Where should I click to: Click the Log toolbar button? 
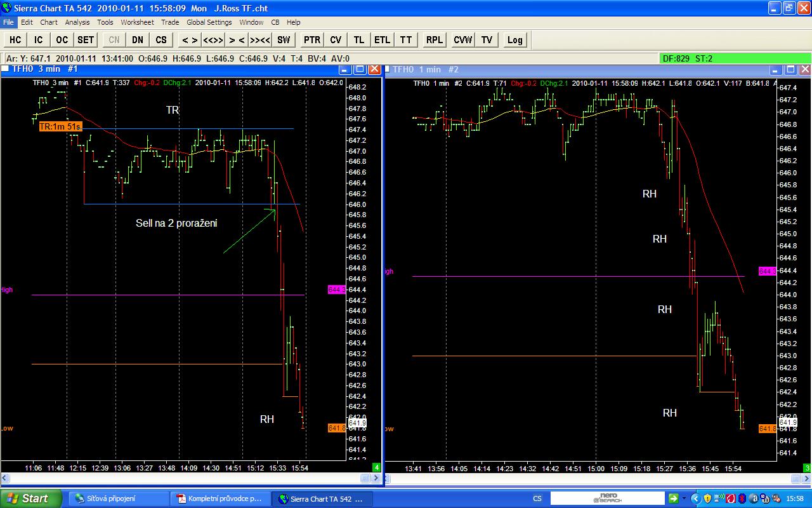[x=515, y=40]
